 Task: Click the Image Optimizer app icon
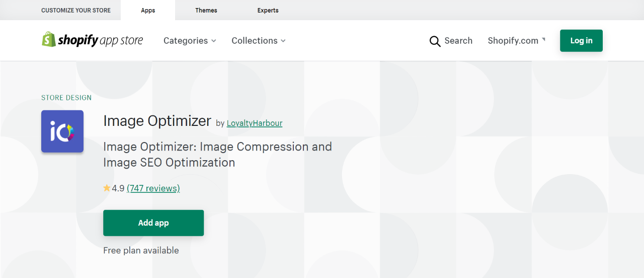pos(62,131)
